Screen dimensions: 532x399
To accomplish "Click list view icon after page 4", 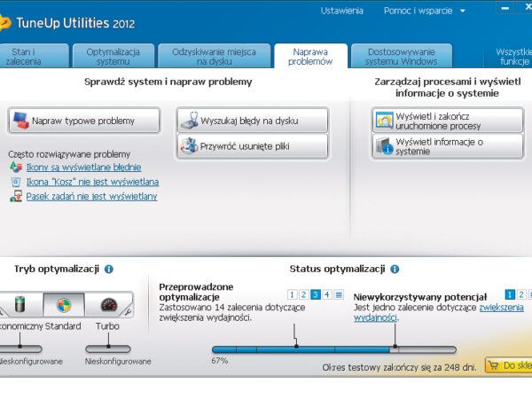I will (x=339, y=294).
